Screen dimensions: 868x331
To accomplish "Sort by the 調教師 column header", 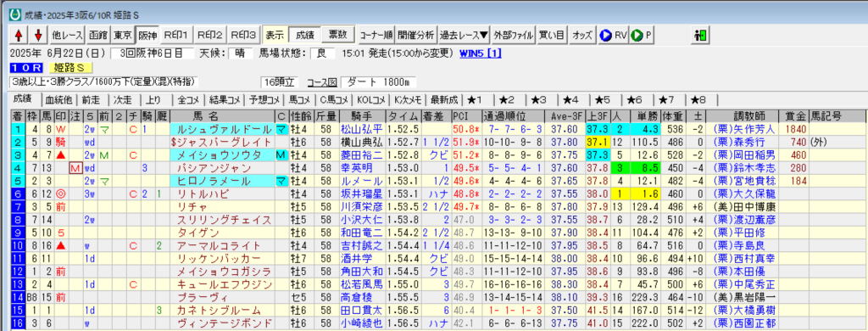I will click(x=743, y=116).
